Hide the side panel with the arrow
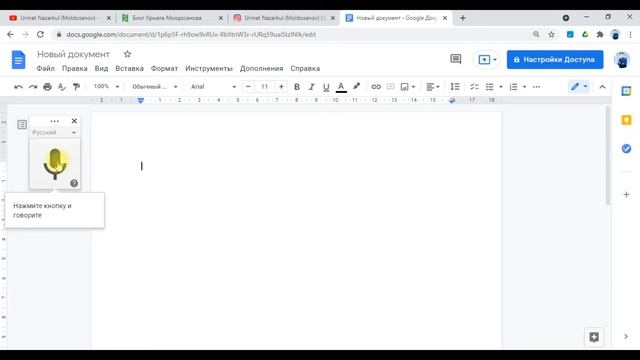Screen dimensions: 640x360 (626, 336)
